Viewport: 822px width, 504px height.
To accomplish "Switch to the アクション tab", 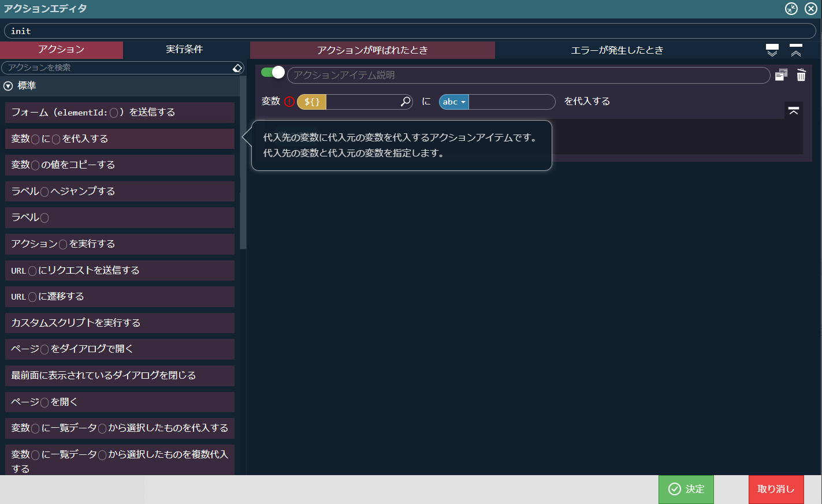I will click(x=61, y=50).
